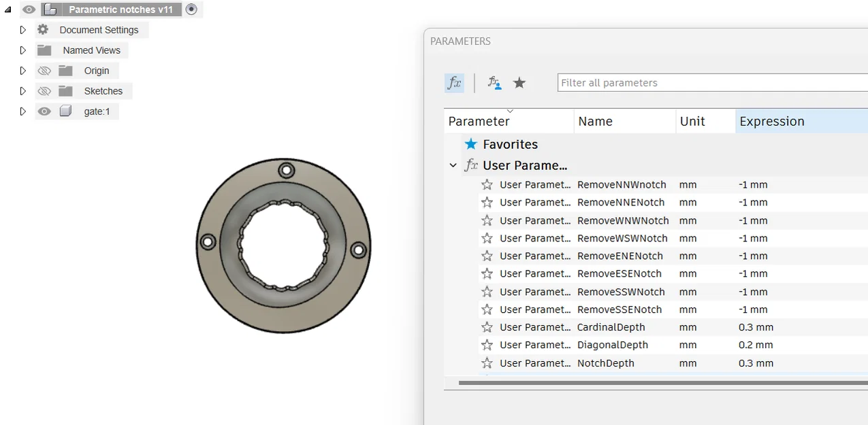Favorite the RemoveNNENotch parameter star
868x425 pixels.
coord(487,203)
